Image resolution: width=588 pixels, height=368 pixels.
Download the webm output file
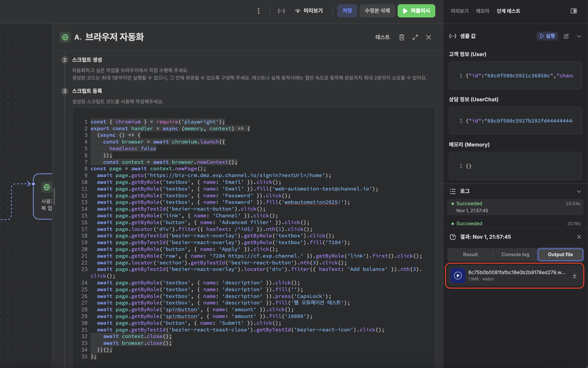tap(574, 276)
